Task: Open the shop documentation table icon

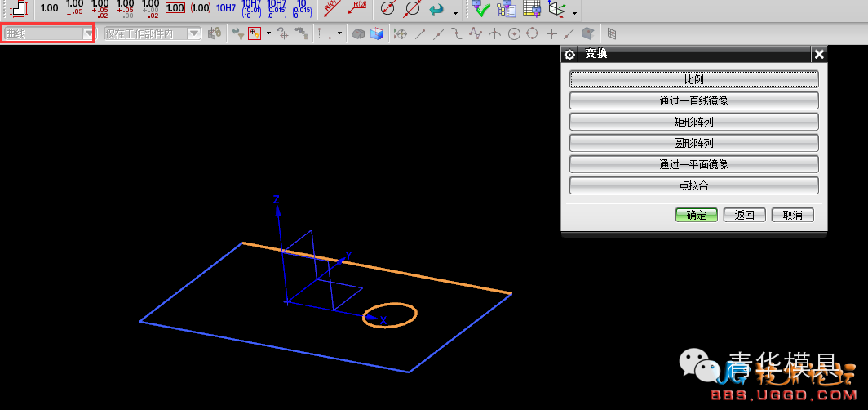Action: 531,8
